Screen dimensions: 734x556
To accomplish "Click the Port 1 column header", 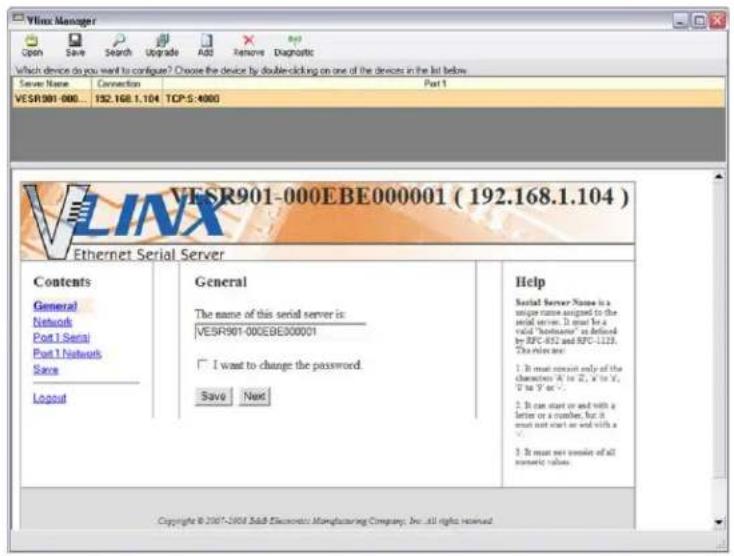I will 444,84.
